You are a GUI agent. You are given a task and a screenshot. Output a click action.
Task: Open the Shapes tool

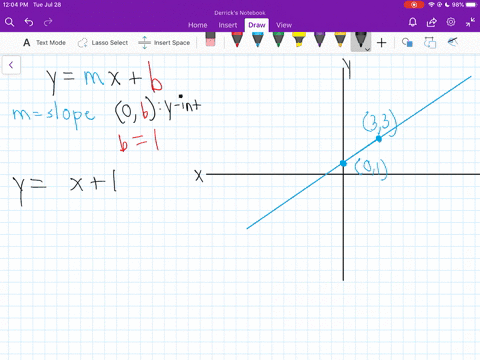pos(407,43)
